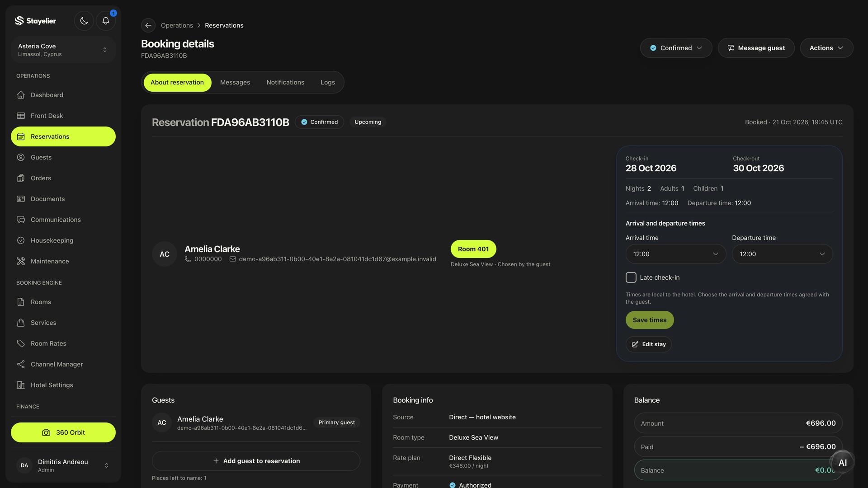868x488 pixels.
Task: Open Documents from sidebar
Action: point(63,199)
